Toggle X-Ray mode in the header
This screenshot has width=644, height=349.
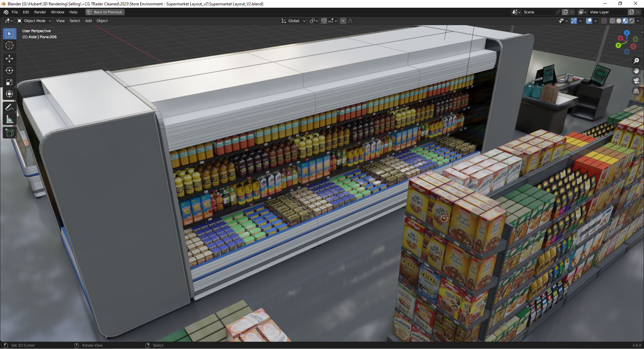[604, 21]
